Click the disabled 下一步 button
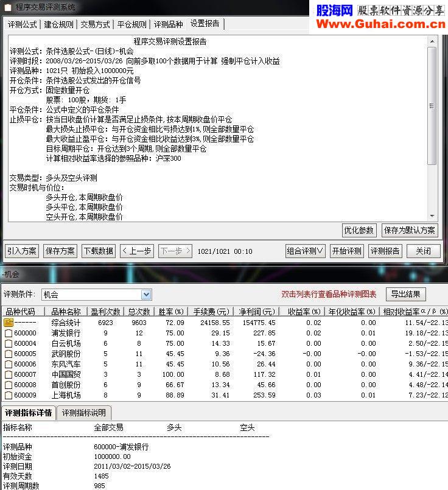The image size is (448, 490). [175, 251]
